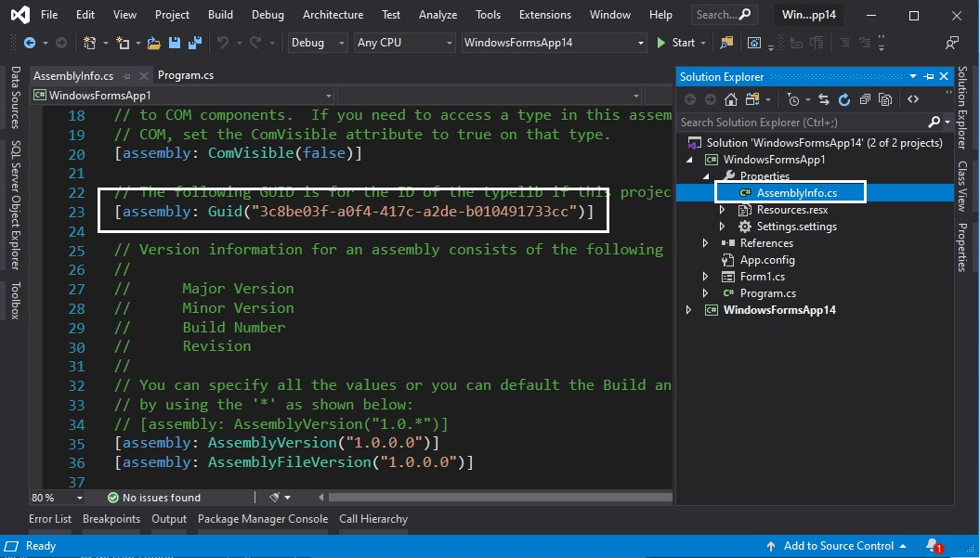Select App.config in Solution Explorer

(x=767, y=259)
